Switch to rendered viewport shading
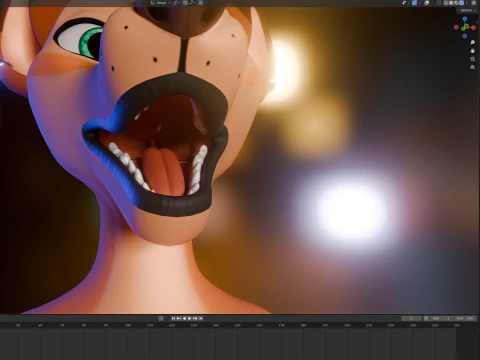This screenshot has height=360, width=480. click(x=461, y=3)
